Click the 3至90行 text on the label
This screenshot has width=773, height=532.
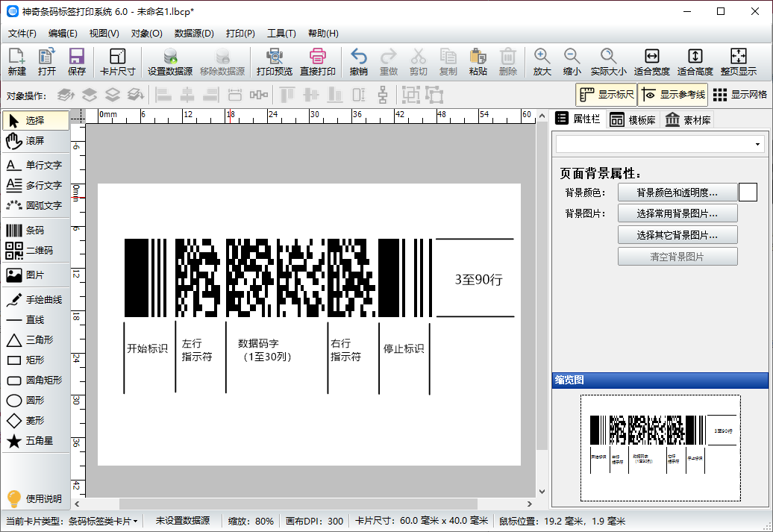[478, 280]
